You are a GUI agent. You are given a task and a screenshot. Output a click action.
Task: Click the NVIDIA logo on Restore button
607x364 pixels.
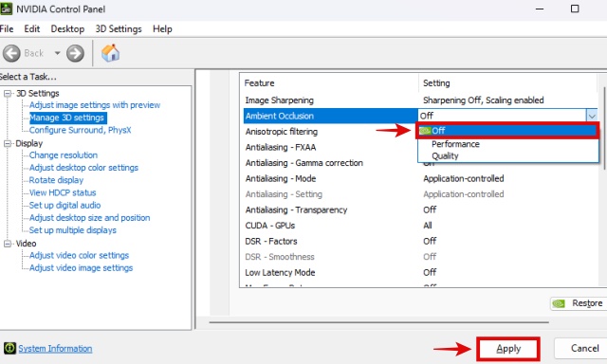click(559, 303)
